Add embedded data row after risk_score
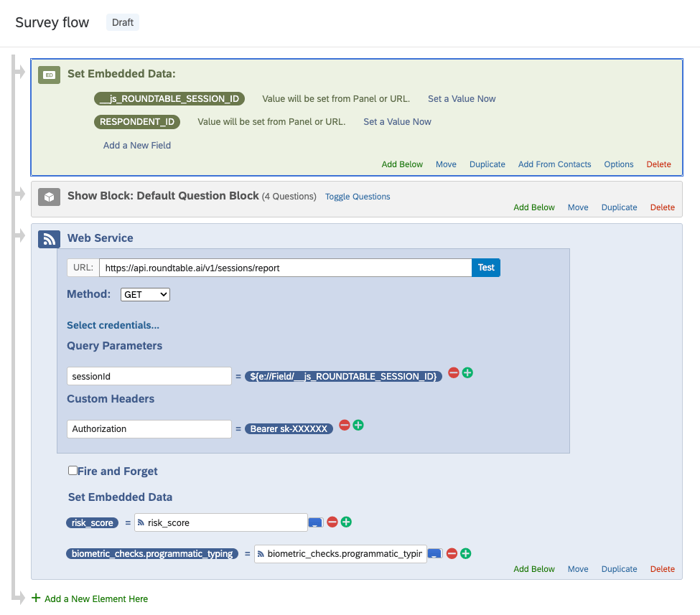This screenshot has width=700, height=615. pos(346,522)
